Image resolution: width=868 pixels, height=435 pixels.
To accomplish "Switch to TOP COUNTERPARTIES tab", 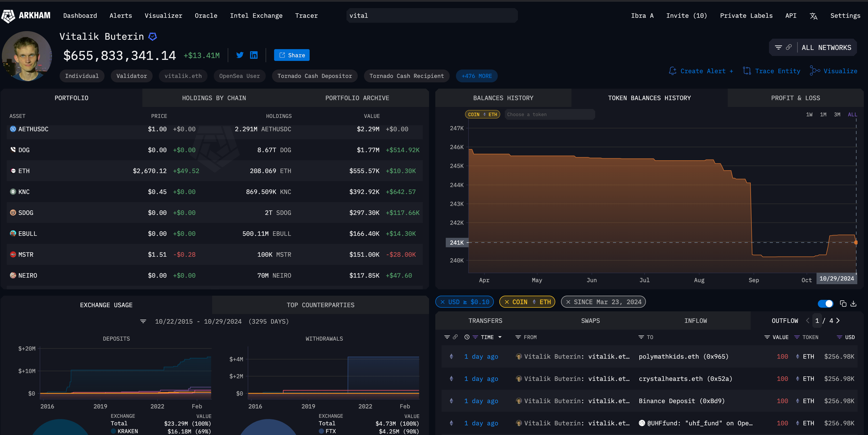I will (x=320, y=305).
